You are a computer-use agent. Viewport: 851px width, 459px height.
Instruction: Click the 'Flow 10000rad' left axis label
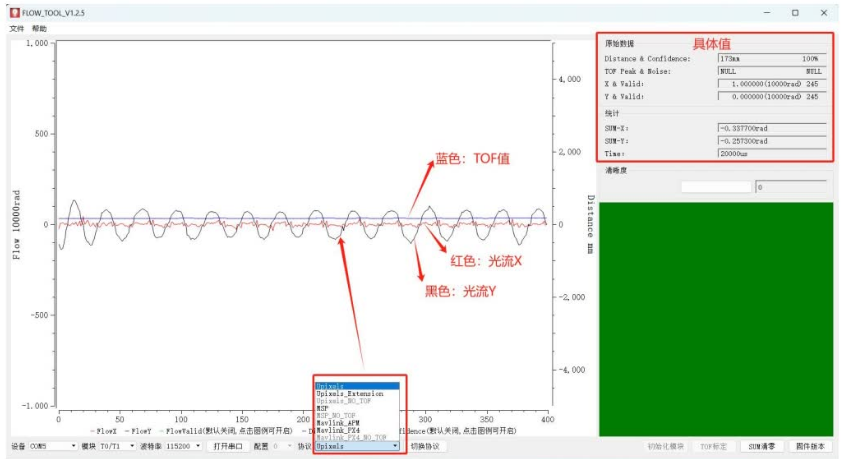tap(16, 224)
